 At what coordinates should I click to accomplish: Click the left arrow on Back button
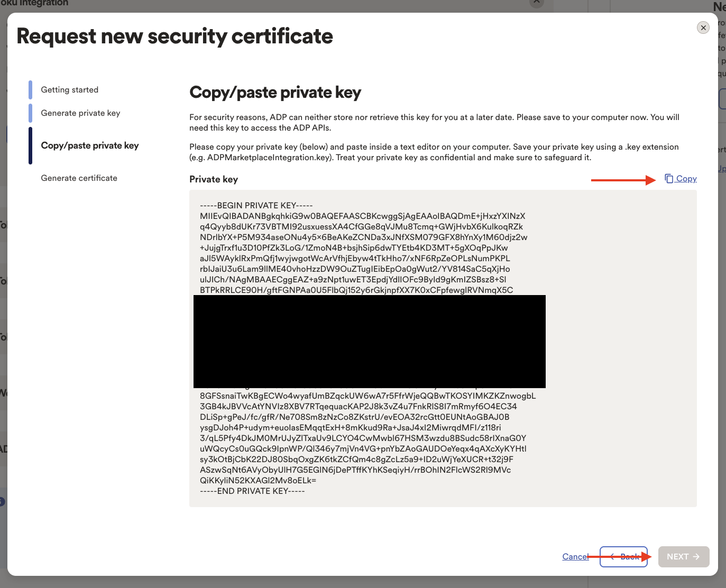(612, 557)
